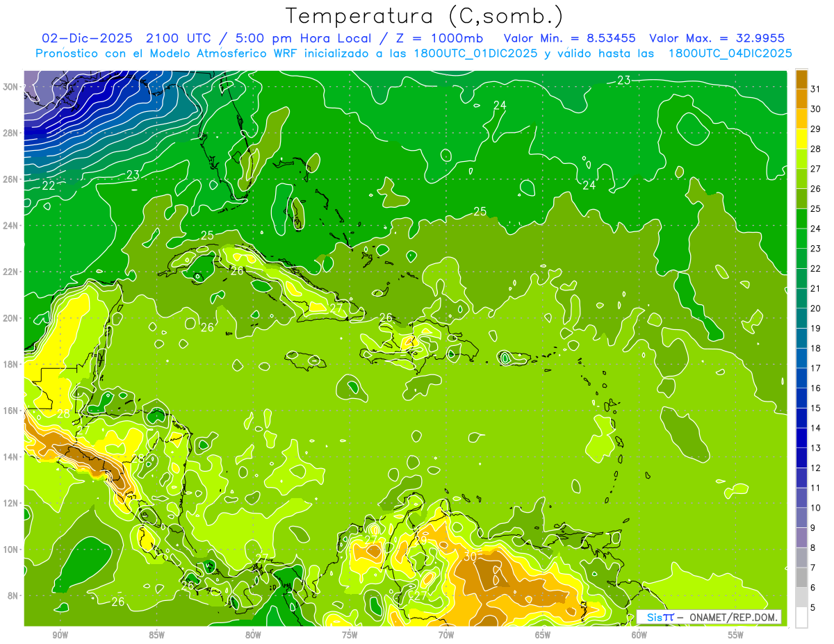Click the "18N" latitude label
Viewport: 834px width, 644px height.
click(10, 364)
